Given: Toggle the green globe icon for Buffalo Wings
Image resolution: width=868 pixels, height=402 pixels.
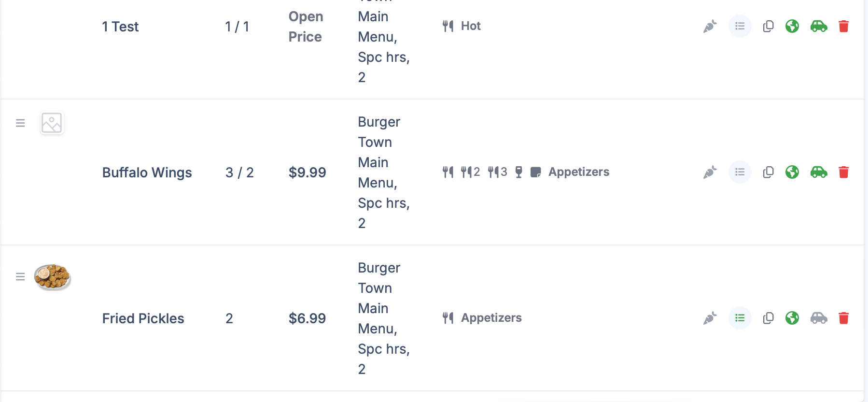Looking at the screenshot, I should point(792,172).
